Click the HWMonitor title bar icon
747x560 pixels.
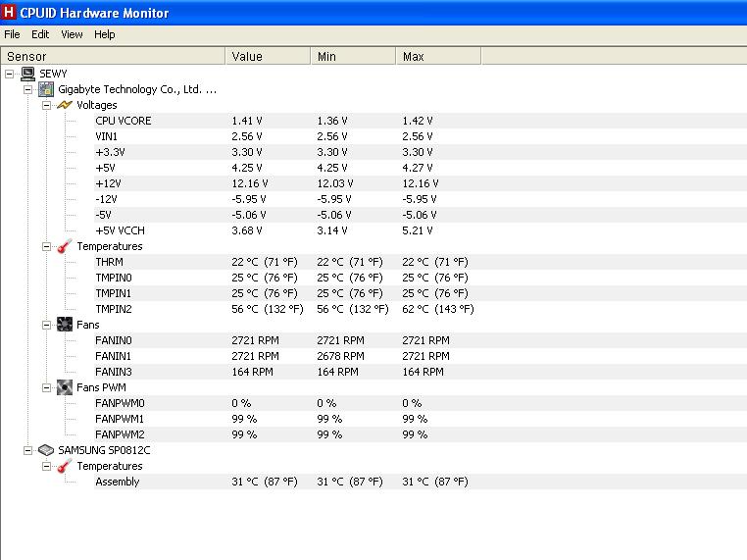coord(8,12)
